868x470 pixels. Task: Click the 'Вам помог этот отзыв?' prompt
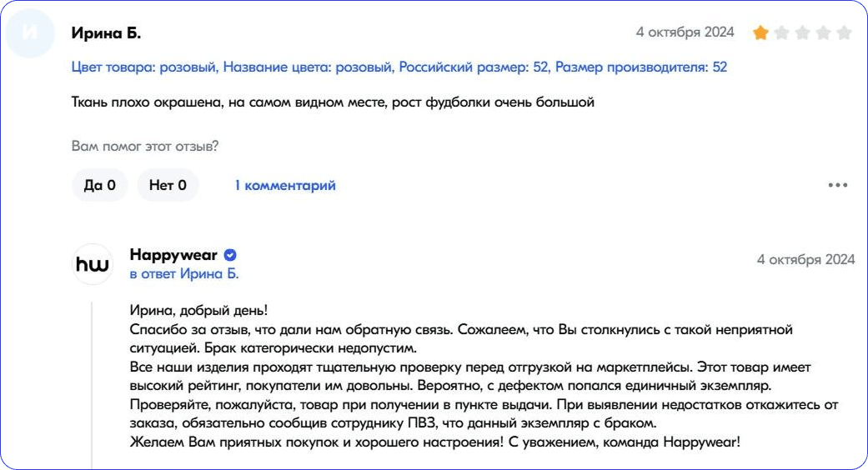click(145, 146)
